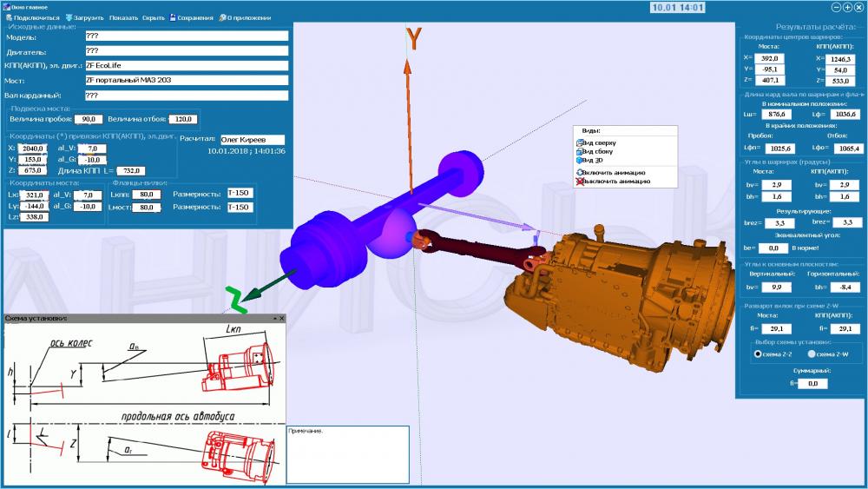This screenshot has height=489, width=868.
Task: Click Величина пробоя field 90,0
Action: 89,119
